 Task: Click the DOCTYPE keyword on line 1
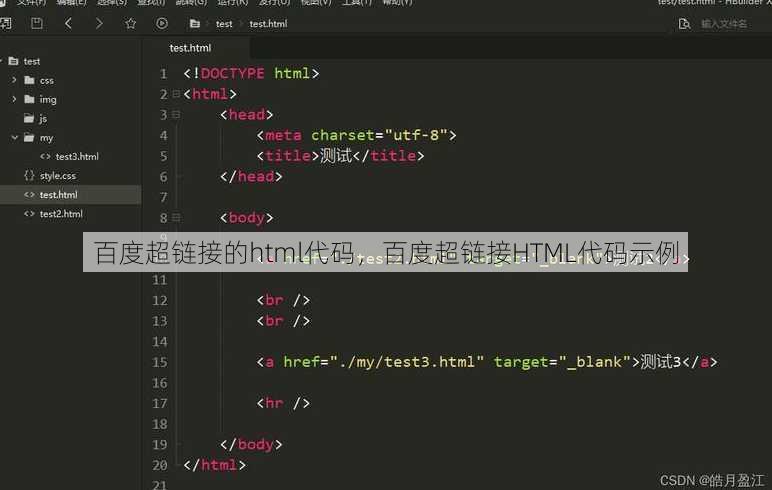point(232,73)
